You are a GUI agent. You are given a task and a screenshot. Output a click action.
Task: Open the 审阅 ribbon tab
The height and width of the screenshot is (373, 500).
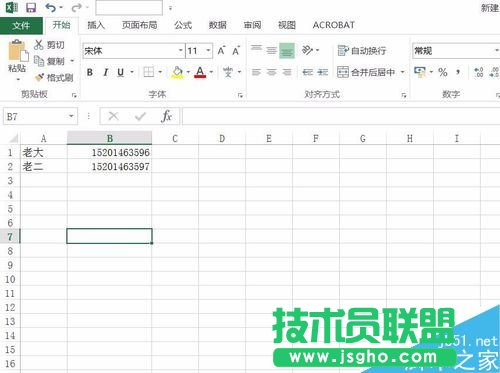252,25
